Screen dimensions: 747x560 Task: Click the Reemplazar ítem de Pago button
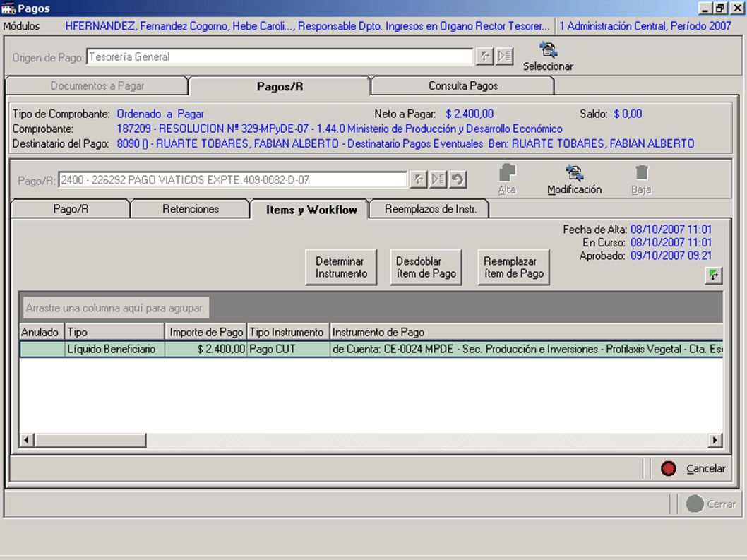click(x=513, y=268)
